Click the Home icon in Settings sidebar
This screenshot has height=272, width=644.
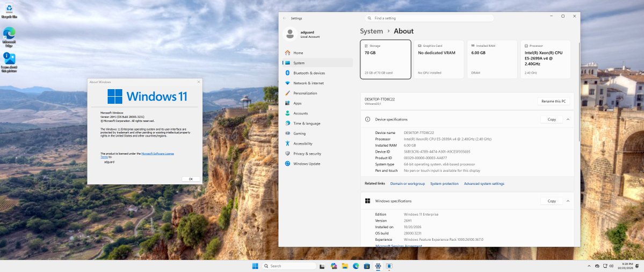click(x=287, y=53)
